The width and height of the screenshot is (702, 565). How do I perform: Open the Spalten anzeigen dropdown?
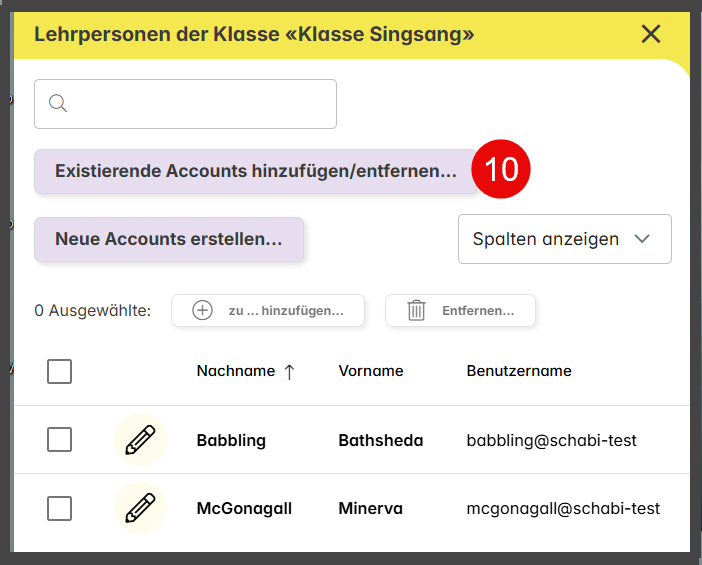click(x=565, y=239)
